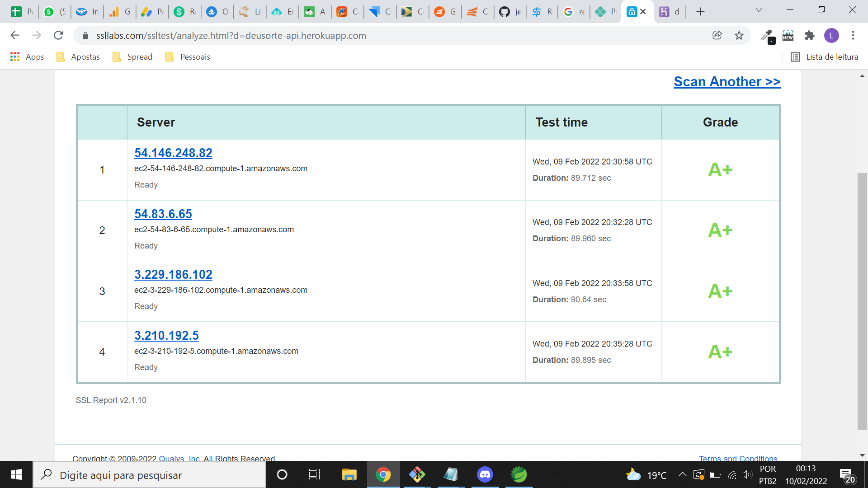The height and width of the screenshot is (488, 868).
Task: Open the 'Scan Another >>' link
Action: click(726, 81)
